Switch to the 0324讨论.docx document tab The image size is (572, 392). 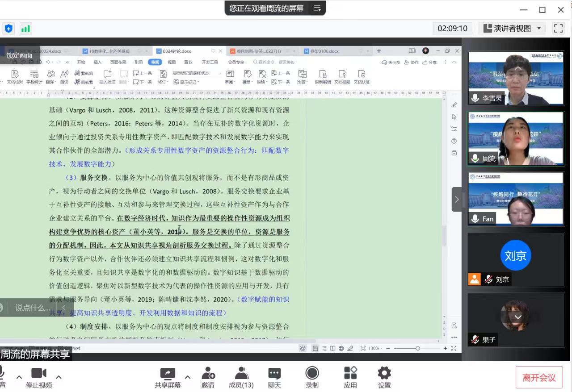click(177, 51)
